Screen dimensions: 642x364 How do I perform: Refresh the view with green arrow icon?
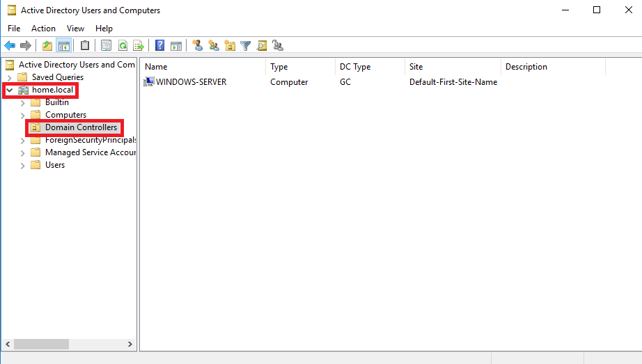click(123, 45)
